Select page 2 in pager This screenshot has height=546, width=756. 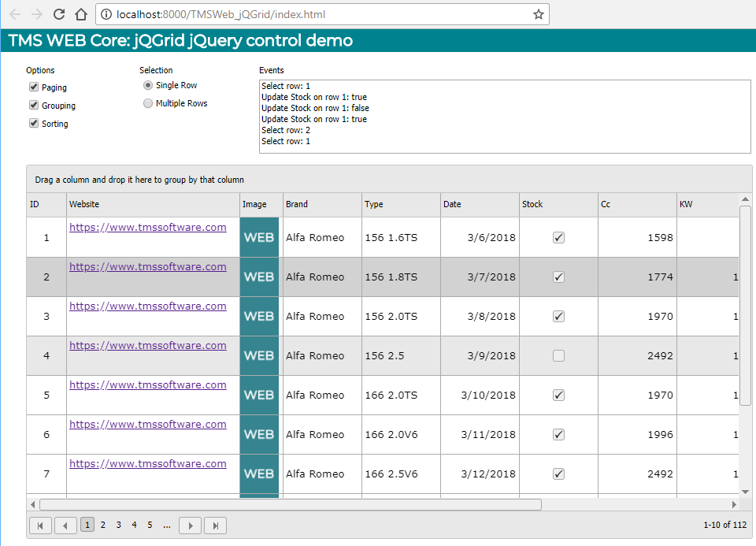(x=102, y=525)
